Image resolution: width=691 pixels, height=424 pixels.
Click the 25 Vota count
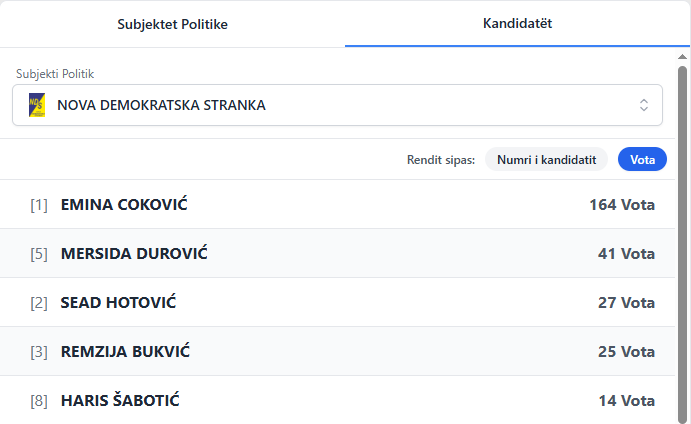tap(626, 352)
